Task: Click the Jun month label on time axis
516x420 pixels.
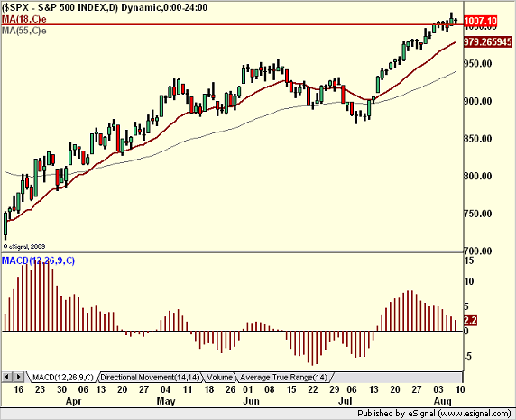Action: 251,401
